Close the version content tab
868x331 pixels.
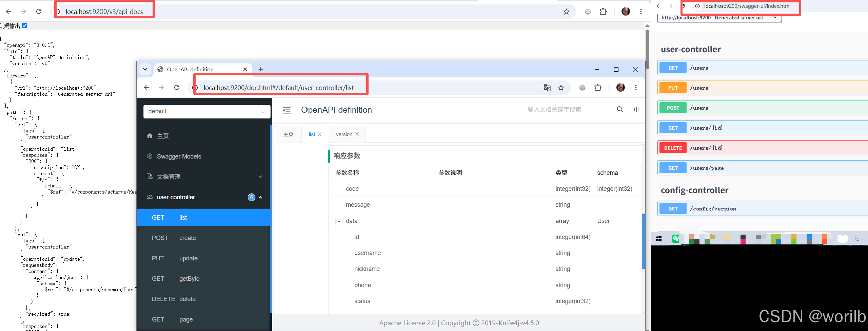[357, 134]
